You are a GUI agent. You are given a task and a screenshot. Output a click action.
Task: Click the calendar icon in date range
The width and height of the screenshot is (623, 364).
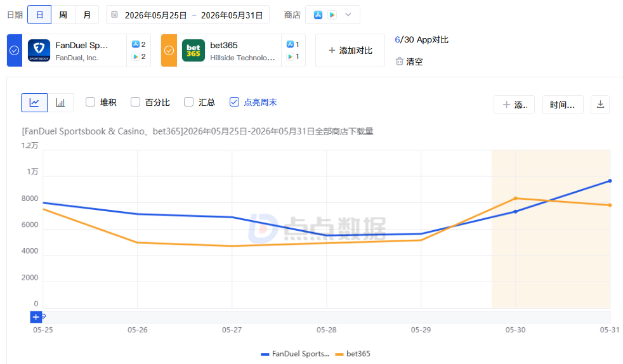click(114, 15)
